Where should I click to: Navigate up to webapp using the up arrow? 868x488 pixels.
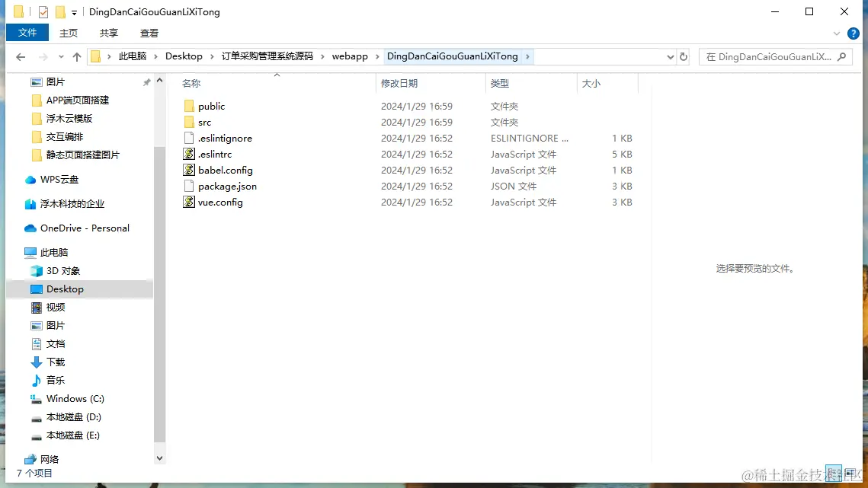(x=78, y=56)
